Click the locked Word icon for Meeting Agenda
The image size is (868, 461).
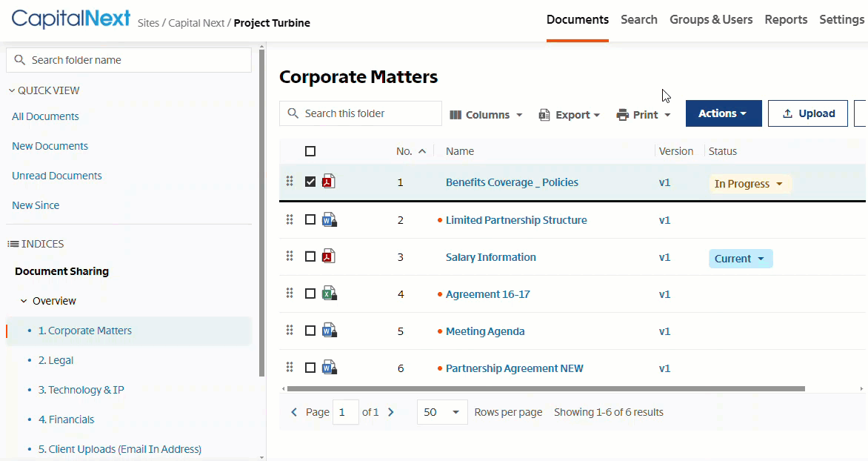[x=330, y=331]
